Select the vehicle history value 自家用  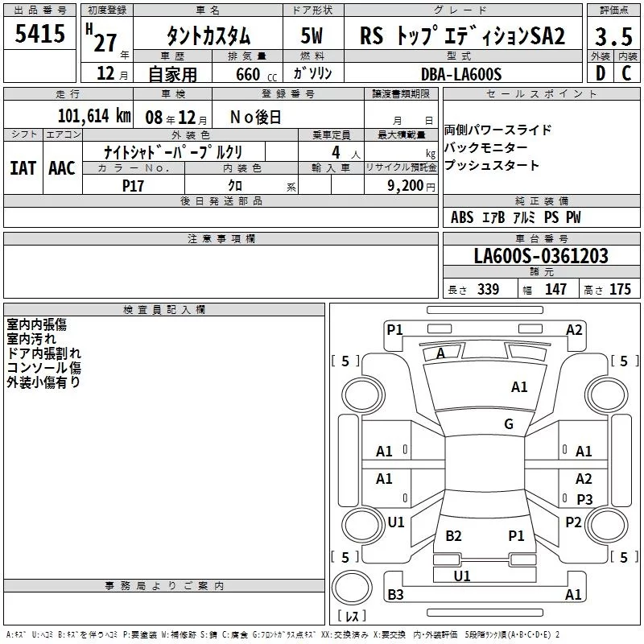point(172,74)
